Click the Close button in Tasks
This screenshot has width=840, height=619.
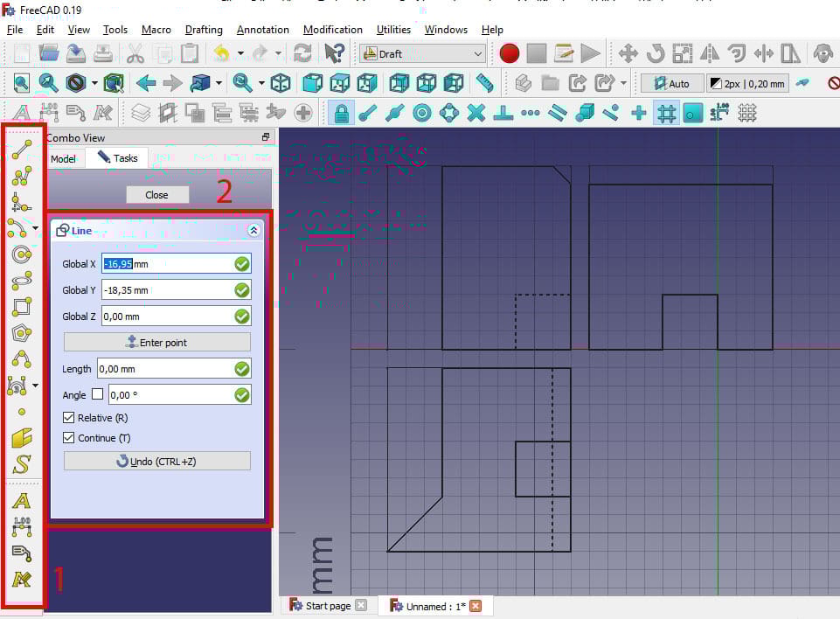point(157,195)
